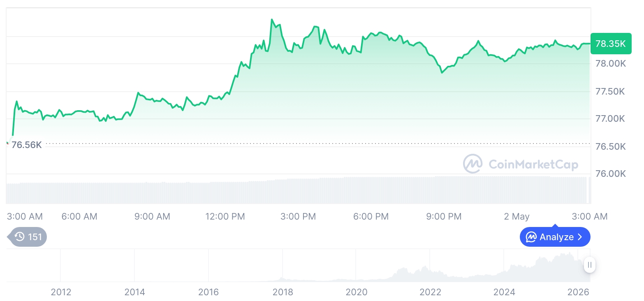Click the 76.56K opening price label
The width and height of the screenshot is (644, 301).
pyautogui.click(x=27, y=145)
